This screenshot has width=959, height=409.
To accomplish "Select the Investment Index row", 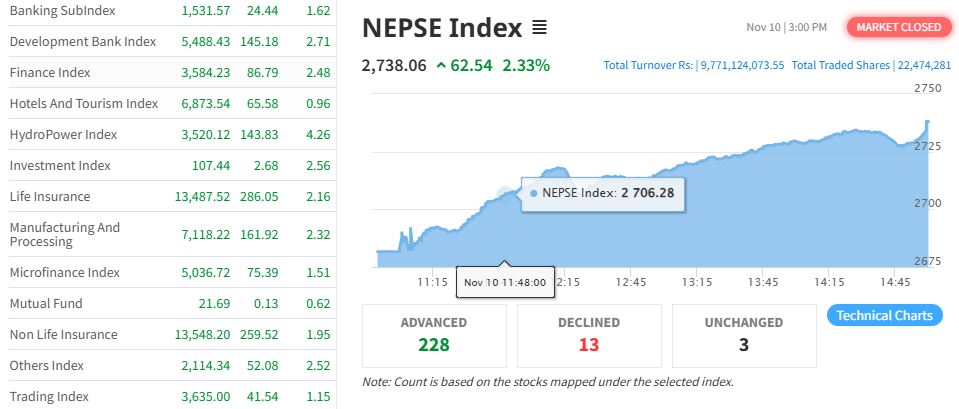I will (60, 165).
